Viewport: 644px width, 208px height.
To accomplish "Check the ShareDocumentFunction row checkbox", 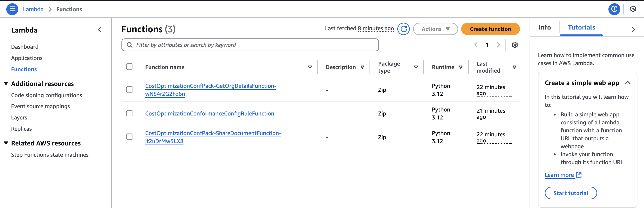I will tap(129, 137).
